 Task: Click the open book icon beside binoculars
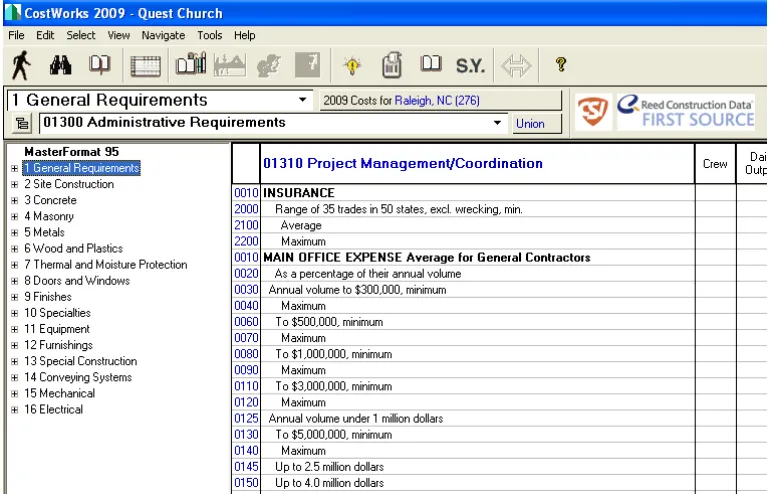coord(99,65)
